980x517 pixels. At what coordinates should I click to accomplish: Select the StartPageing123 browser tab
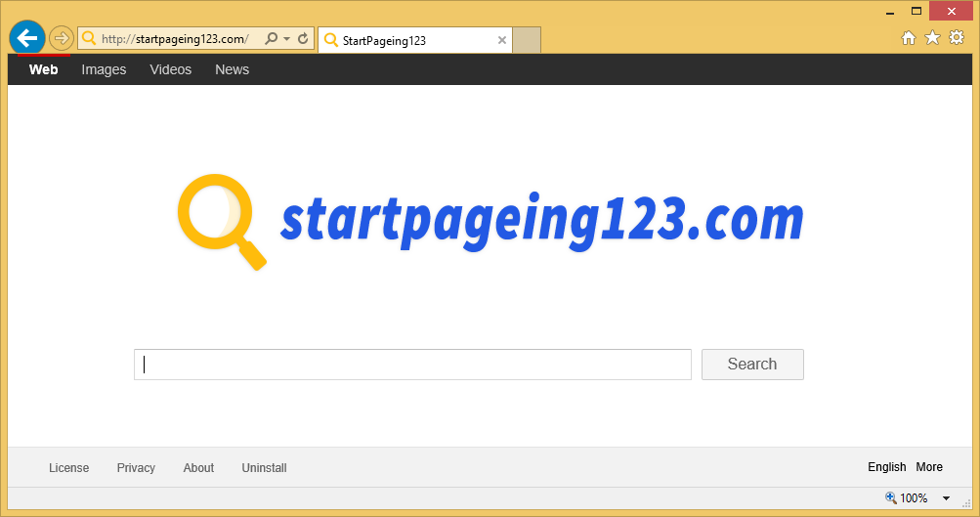415,40
